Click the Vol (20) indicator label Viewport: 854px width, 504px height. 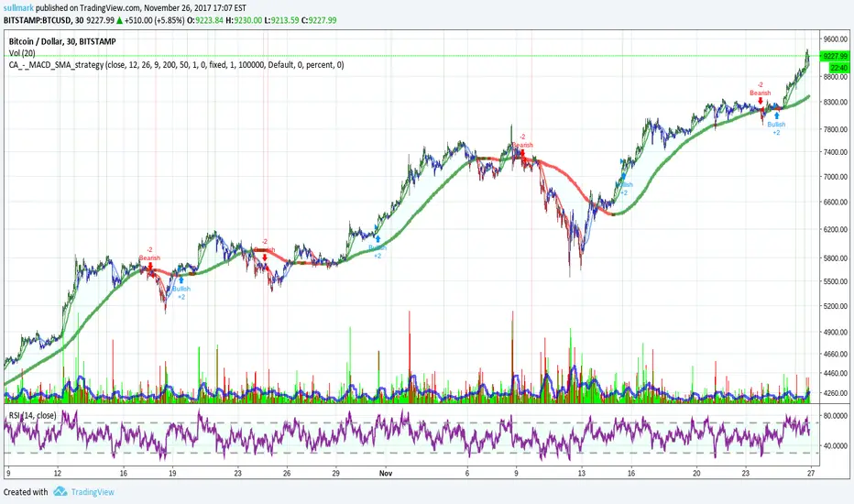click(x=22, y=53)
